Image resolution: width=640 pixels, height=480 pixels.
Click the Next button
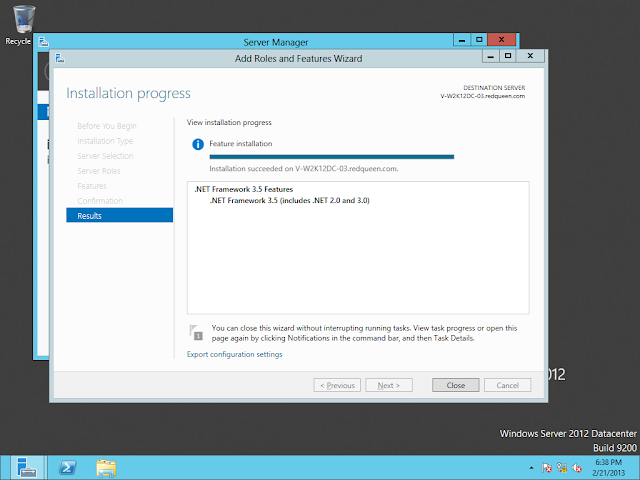[x=389, y=385]
